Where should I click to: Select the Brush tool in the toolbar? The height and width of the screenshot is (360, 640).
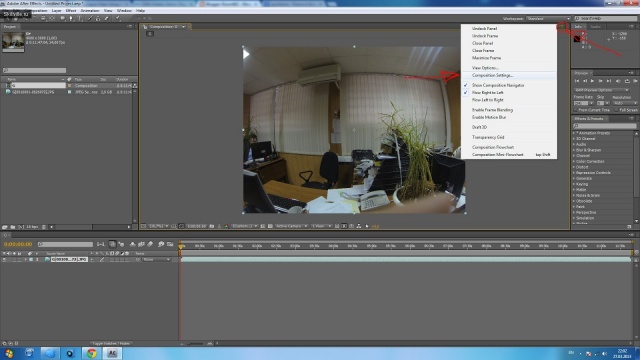tap(89, 18)
